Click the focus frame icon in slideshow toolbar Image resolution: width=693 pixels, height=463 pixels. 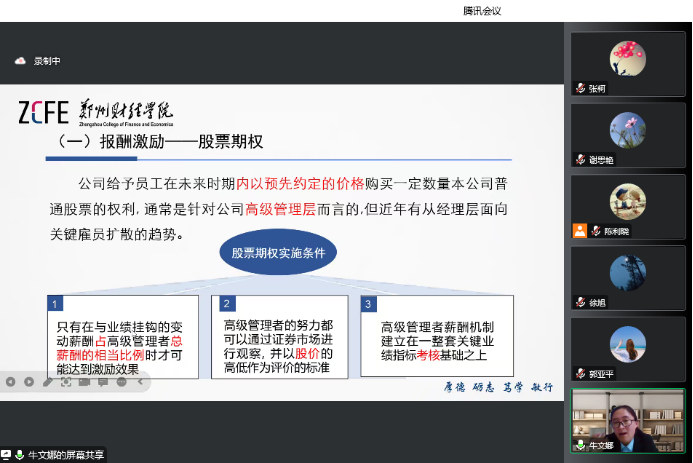67,381
